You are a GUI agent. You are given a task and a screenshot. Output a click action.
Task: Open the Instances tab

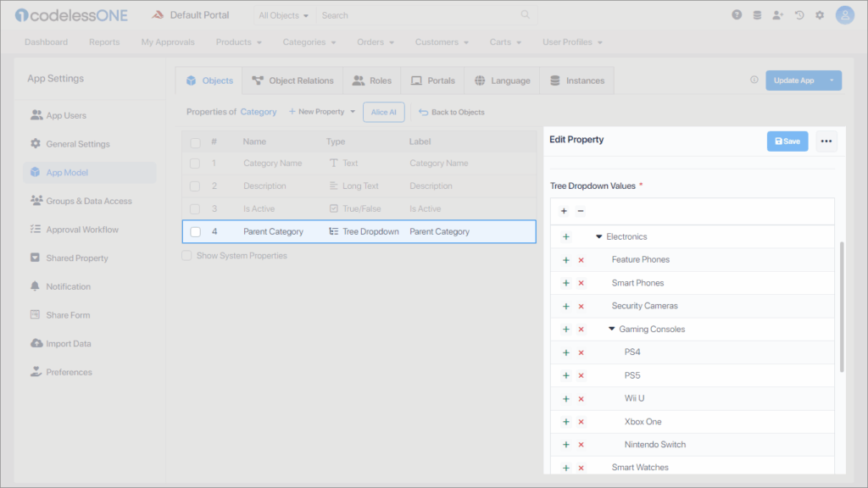tap(576, 80)
